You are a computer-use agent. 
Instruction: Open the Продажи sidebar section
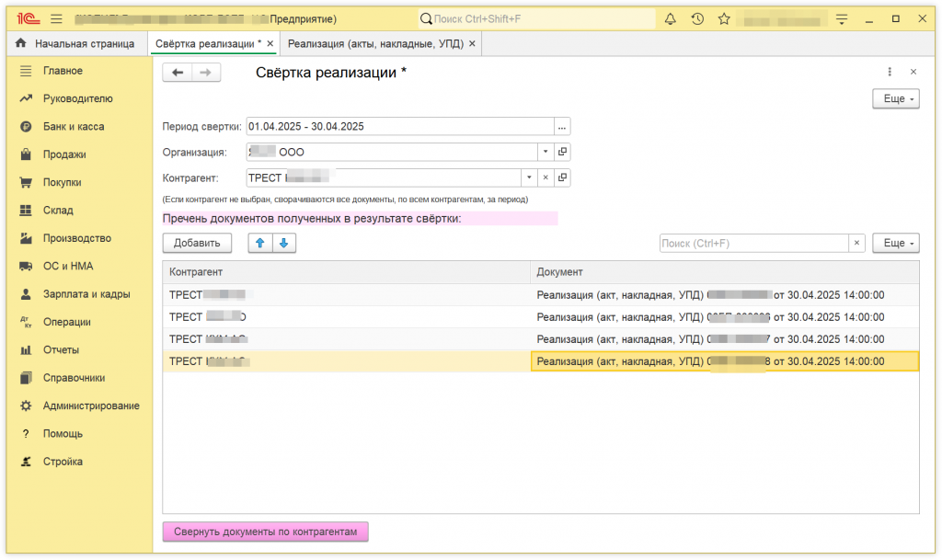click(x=64, y=154)
